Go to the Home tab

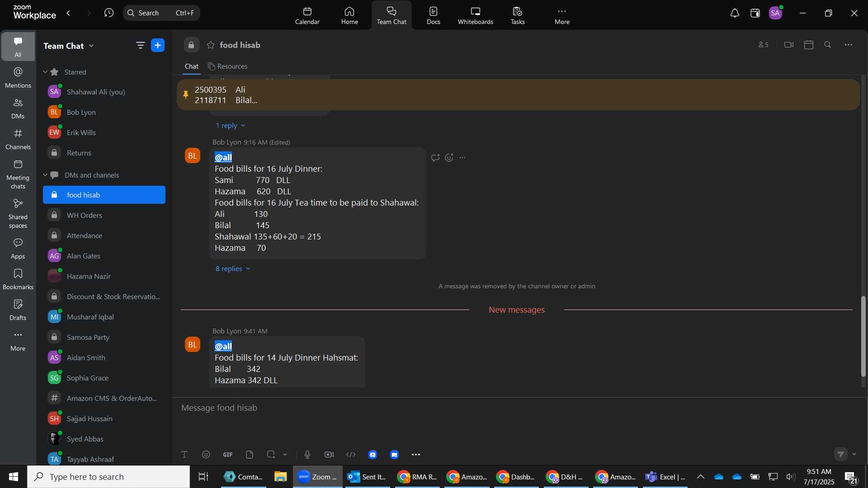[349, 15]
